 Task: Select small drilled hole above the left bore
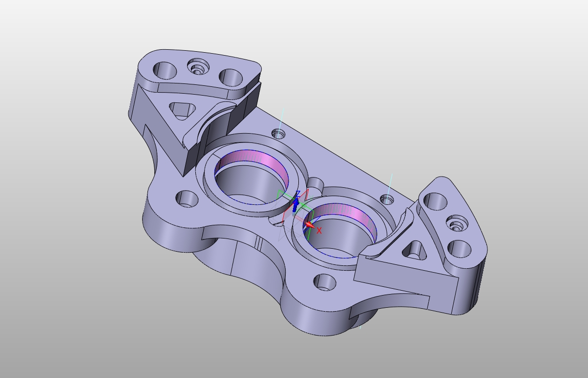point(278,133)
